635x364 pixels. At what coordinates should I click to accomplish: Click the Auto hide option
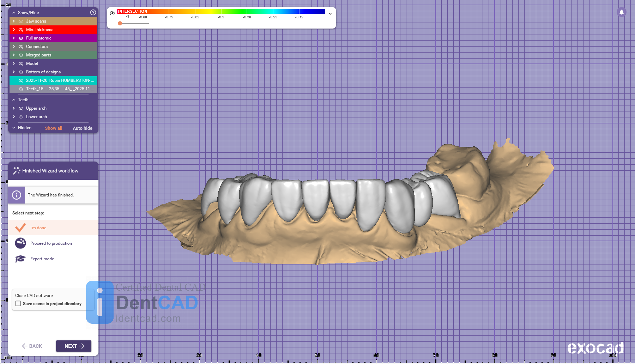pyautogui.click(x=83, y=128)
